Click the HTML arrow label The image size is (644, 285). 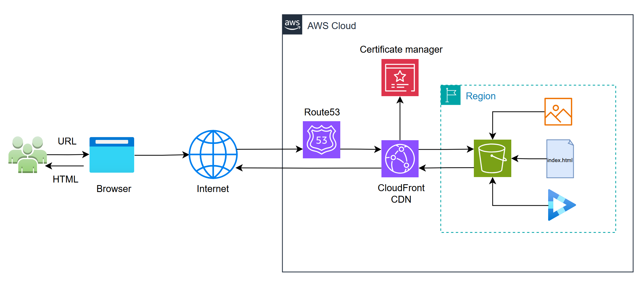pos(65,179)
